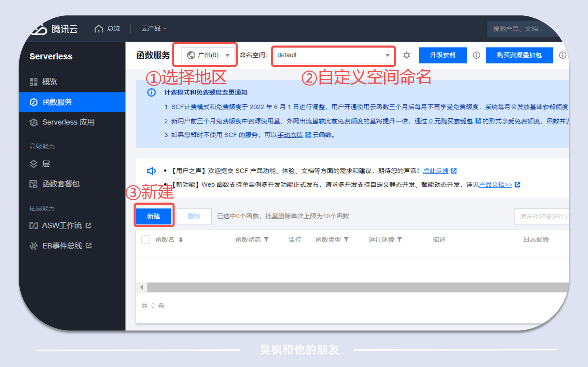Open 函数套餐包 in the sidebar
The image size is (588, 367).
pyautogui.click(x=72, y=184)
